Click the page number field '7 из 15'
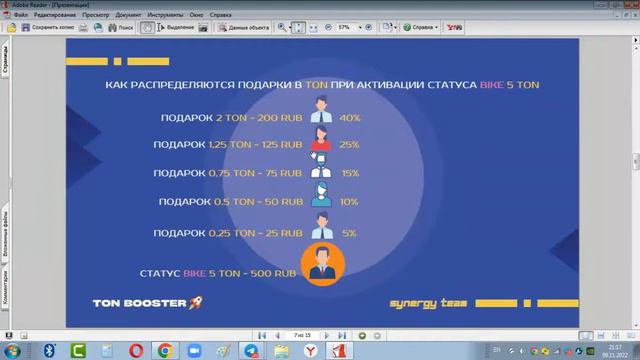The height and width of the screenshot is (360, 640). point(302,335)
